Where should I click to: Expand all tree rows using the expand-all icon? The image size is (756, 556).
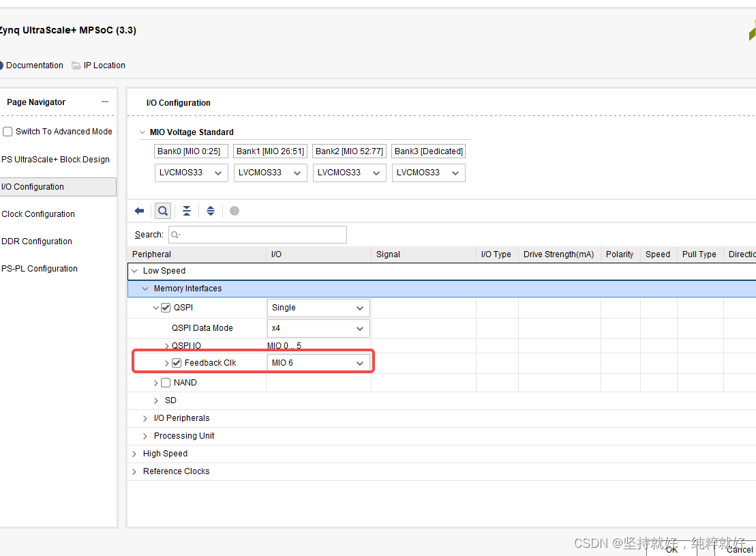(x=210, y=210)
